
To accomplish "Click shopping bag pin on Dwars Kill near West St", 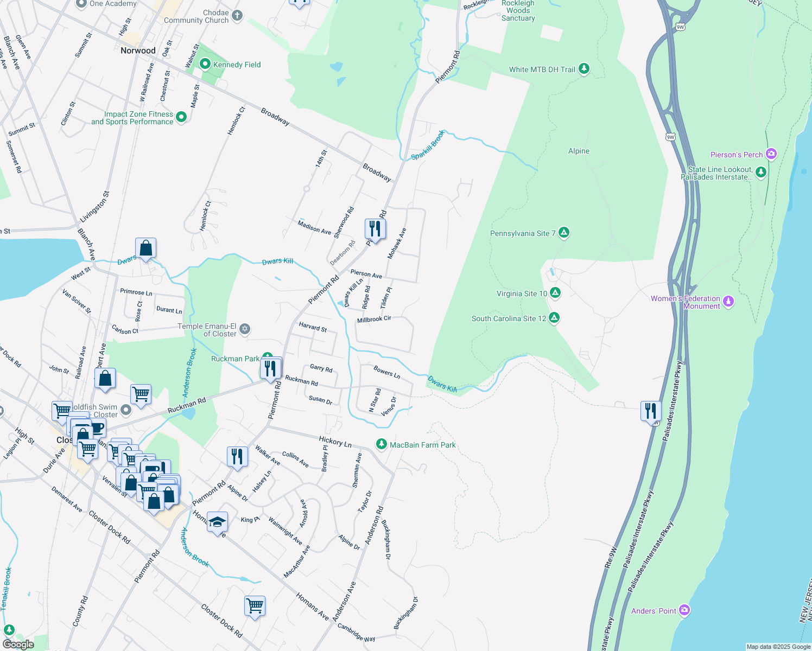I will tap(146, 249).
